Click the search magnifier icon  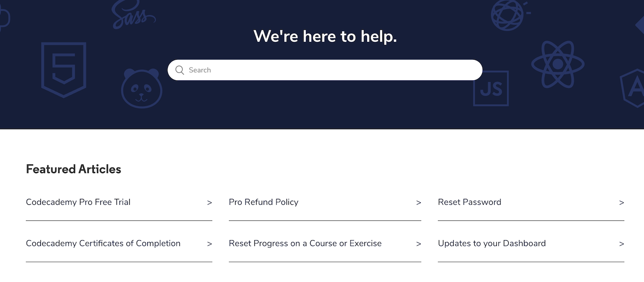[179, 70]
